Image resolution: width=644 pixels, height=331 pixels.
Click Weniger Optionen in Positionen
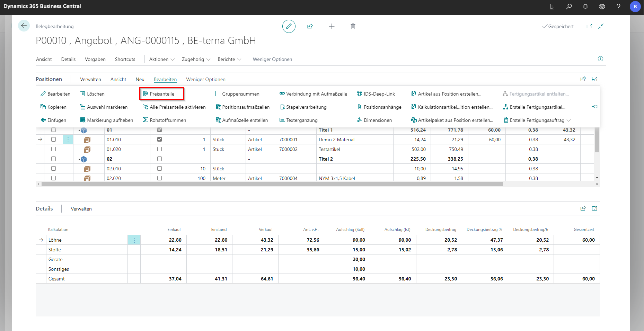coord(206,79)
